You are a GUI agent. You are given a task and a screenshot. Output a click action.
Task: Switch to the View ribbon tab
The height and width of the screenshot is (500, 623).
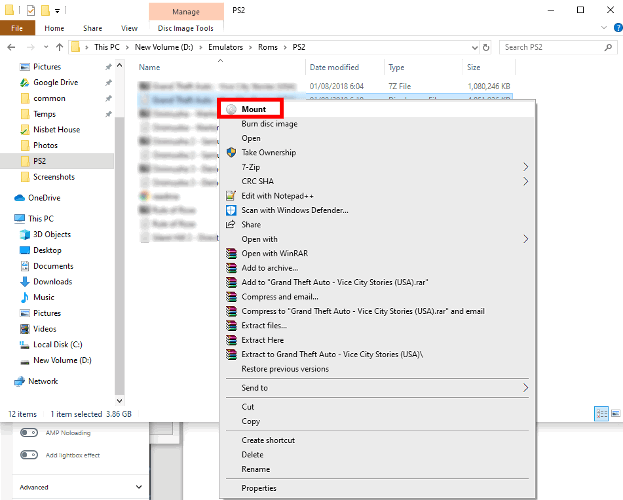tap(129, 28)
